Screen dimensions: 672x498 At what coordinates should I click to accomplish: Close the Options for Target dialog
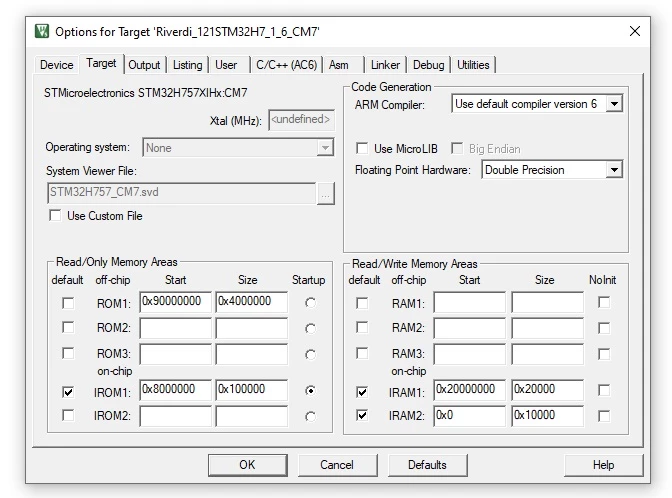pos(635,31)
